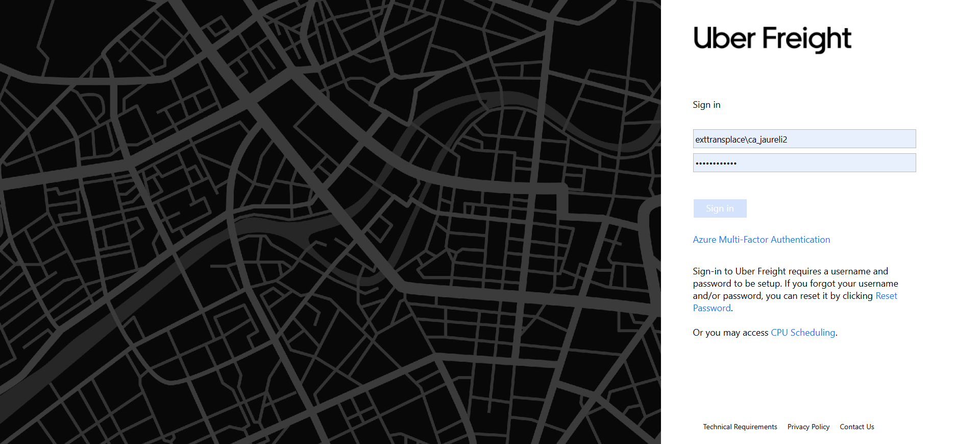View Technical Requirements in the footer
980x444 pixels.
(x=740, y=427)
